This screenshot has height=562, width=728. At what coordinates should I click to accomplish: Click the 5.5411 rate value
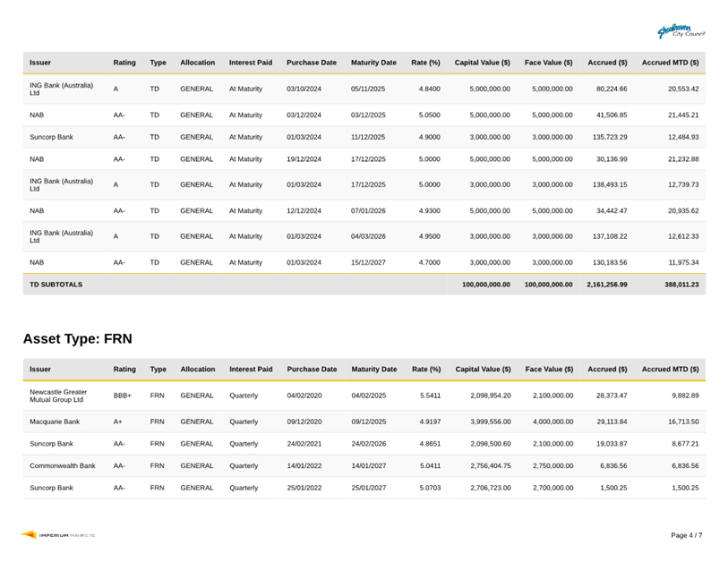[430, 395]
